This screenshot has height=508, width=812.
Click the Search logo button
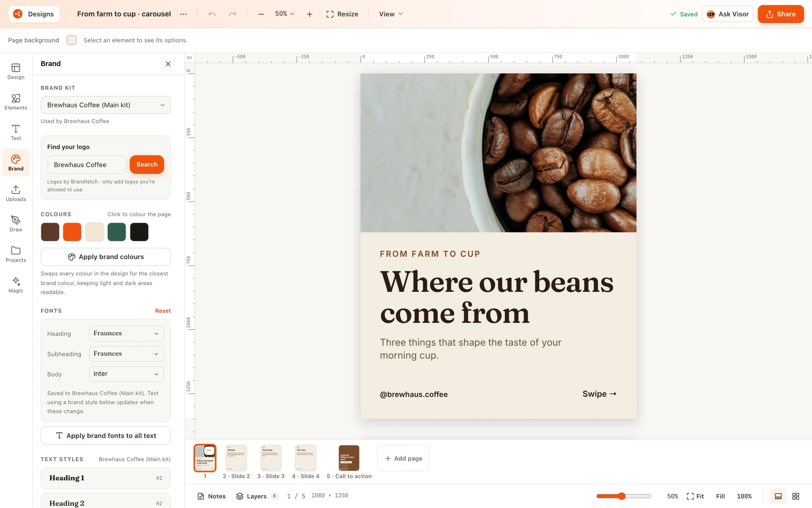pyautogui.click(x=147, y=165)
